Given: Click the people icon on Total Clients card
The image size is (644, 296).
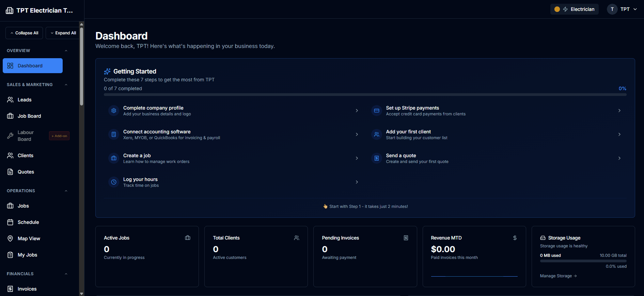Looking at the screenshot, I should point(297,238).
